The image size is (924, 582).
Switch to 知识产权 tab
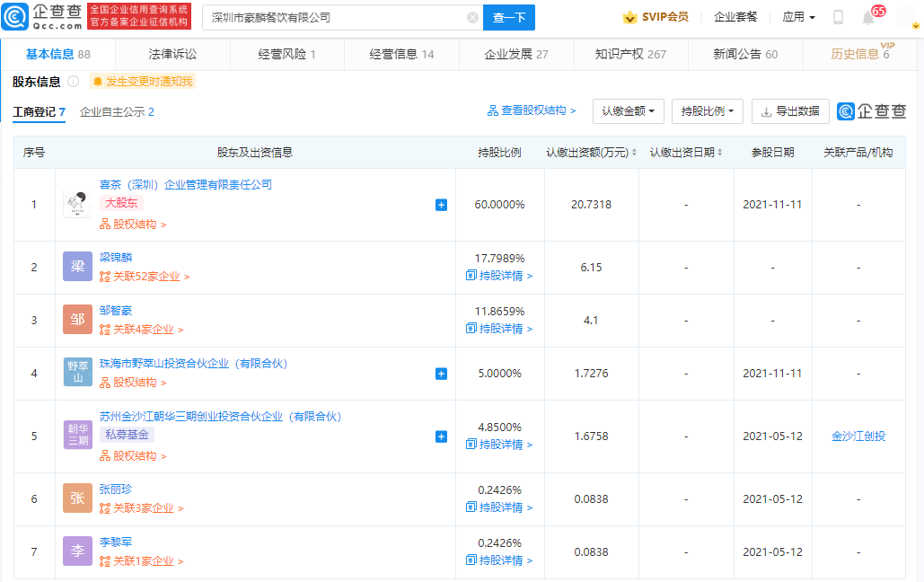pos(630,54)
